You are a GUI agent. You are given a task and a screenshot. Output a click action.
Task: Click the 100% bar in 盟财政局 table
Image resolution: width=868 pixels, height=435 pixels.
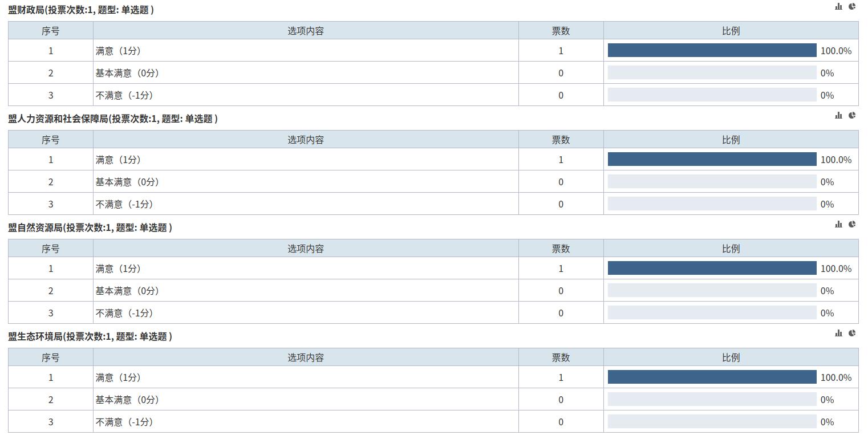click(x=712, y=51)
